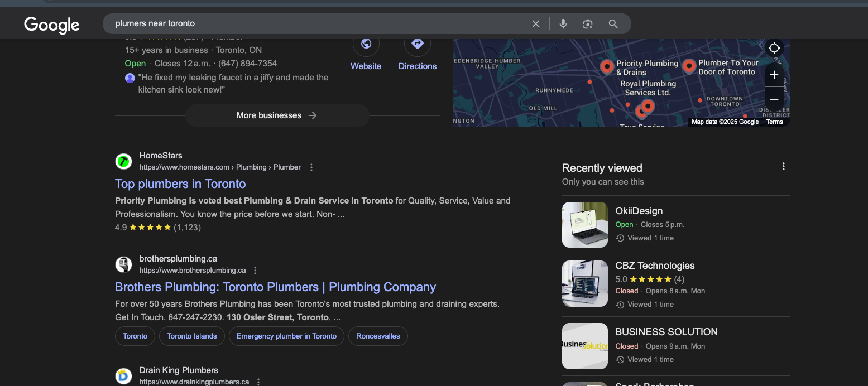Click the reviewer avatar beside the quote
Screen dimensions: 868x386
[130, 78]
